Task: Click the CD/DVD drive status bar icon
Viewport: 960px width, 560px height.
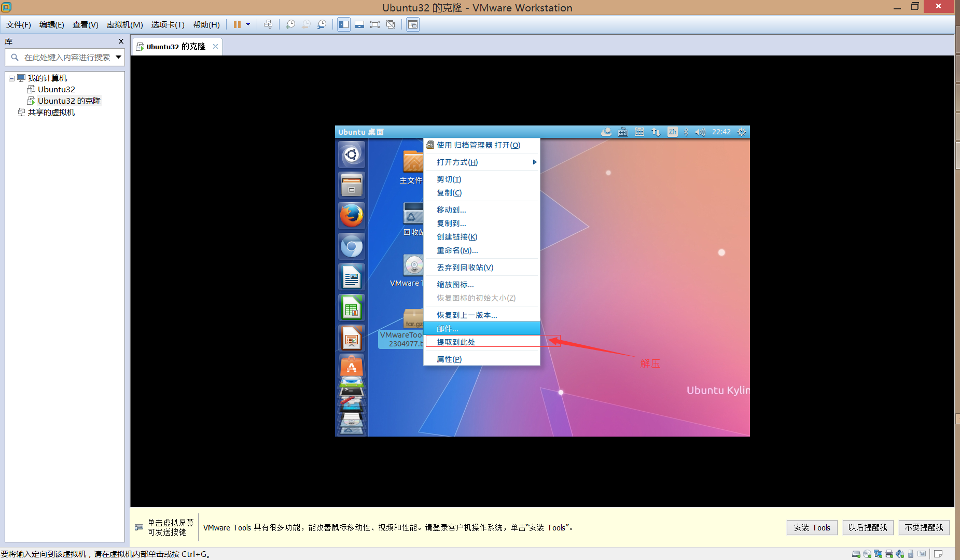Action: click(867, 554)
